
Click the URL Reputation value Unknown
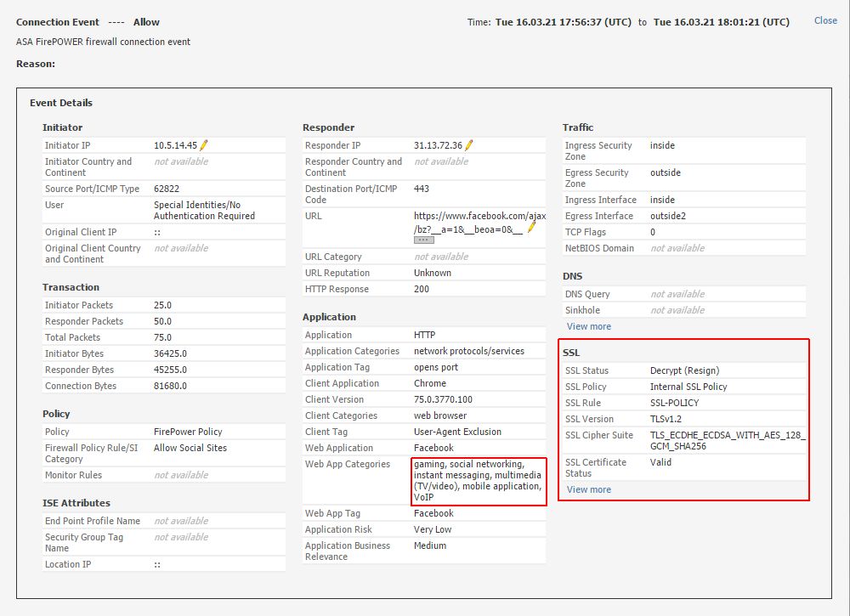pos(433,273)
